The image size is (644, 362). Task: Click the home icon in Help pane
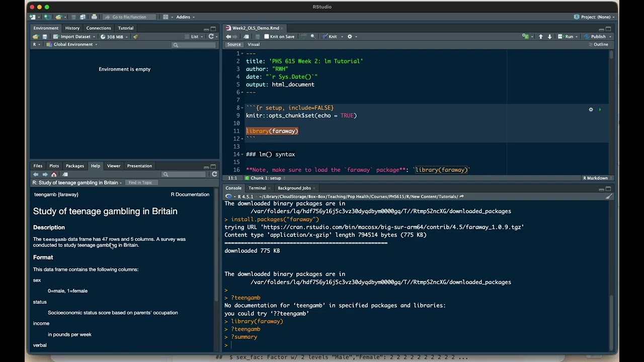coord(54,174)
